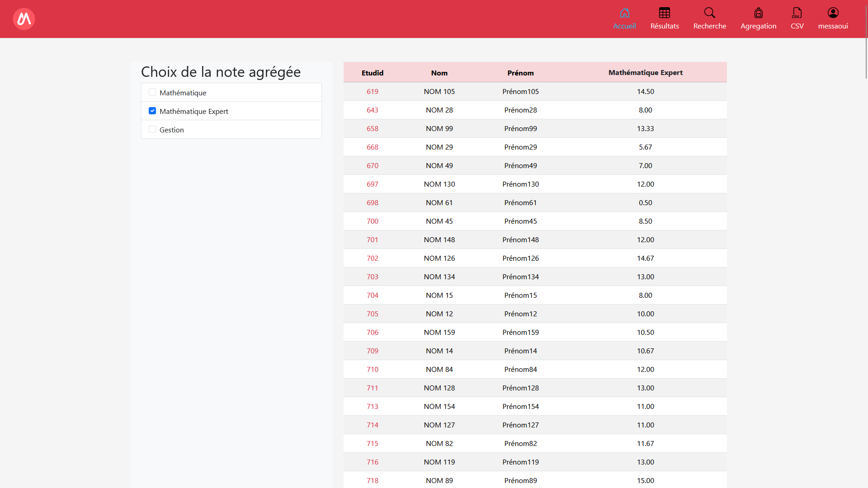Open student 718 link
The image size is (868, 488).
pos(373,481)
